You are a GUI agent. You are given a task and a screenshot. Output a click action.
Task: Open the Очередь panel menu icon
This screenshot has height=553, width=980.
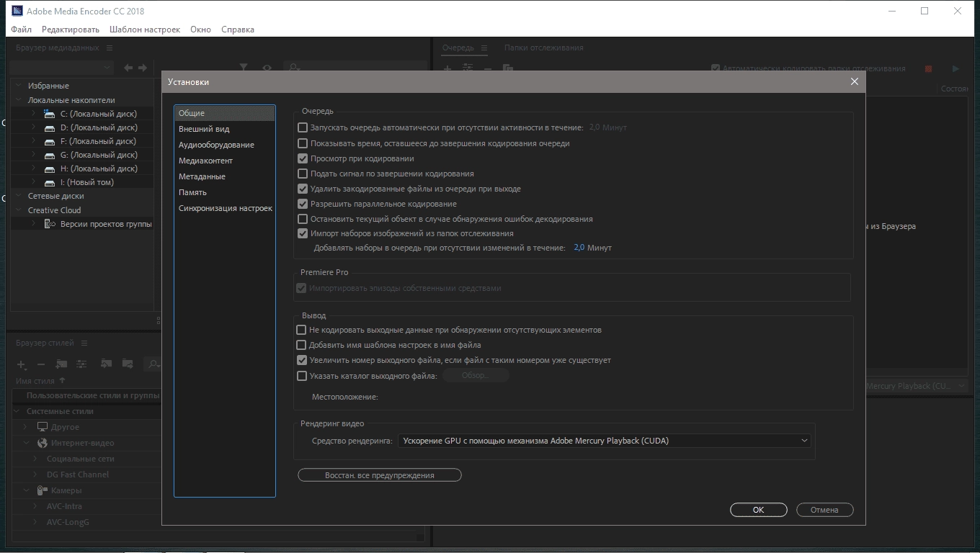pos(483,48)
